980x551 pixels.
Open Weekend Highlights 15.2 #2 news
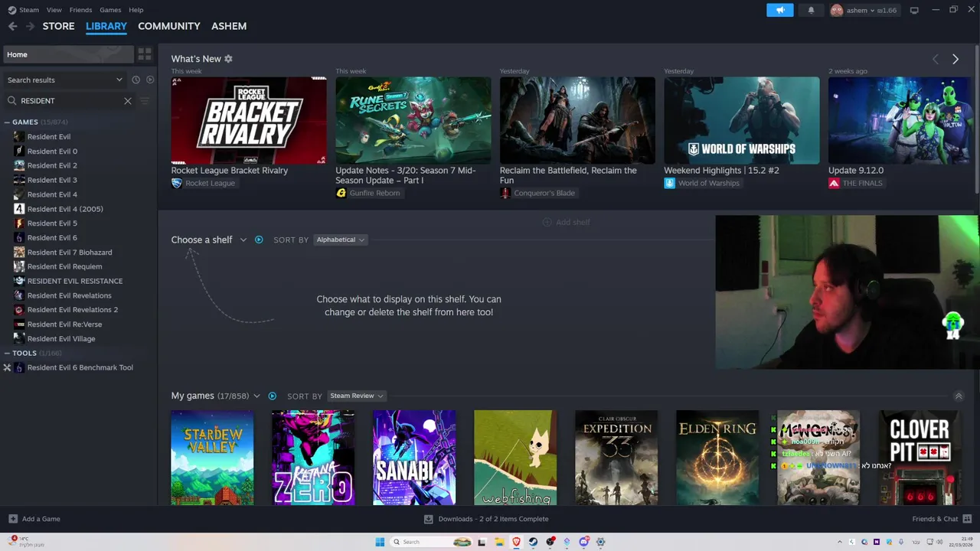coord(741,120)
